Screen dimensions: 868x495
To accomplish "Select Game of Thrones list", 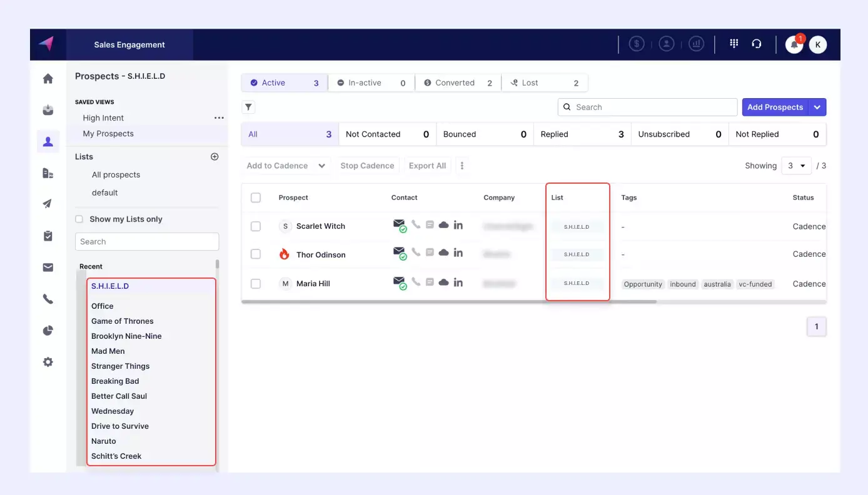I will [x=122, y=321].
